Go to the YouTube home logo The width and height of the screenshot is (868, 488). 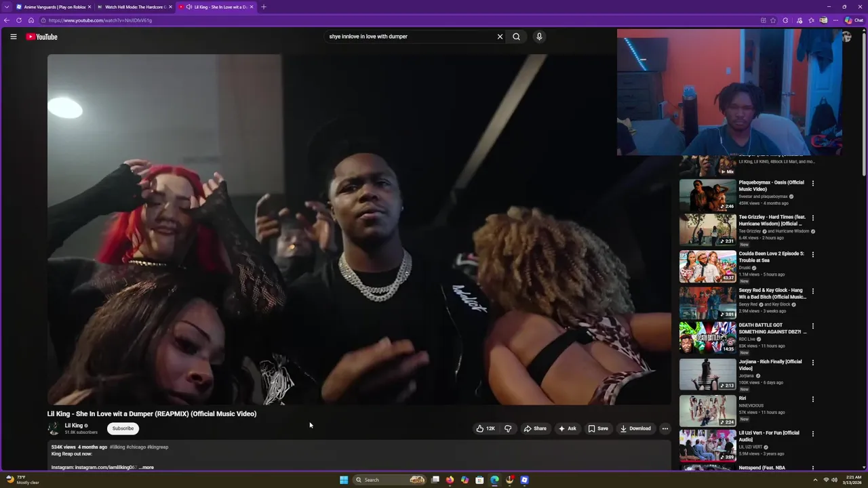click(42, 37)
